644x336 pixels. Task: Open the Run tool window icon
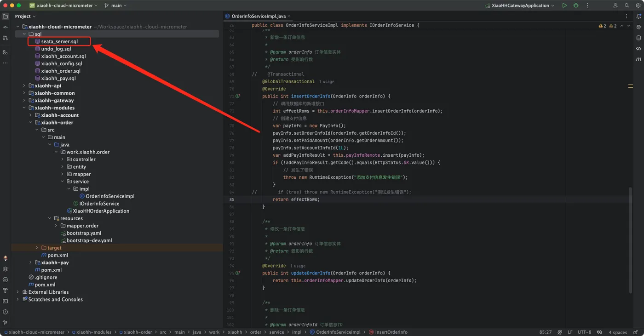point(5,279)
